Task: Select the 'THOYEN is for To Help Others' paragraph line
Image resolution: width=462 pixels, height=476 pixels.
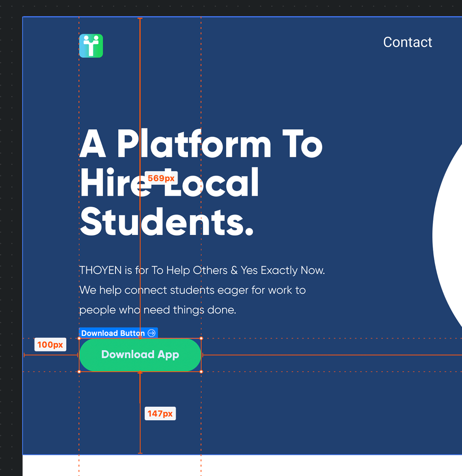Action: coord(202,270)
